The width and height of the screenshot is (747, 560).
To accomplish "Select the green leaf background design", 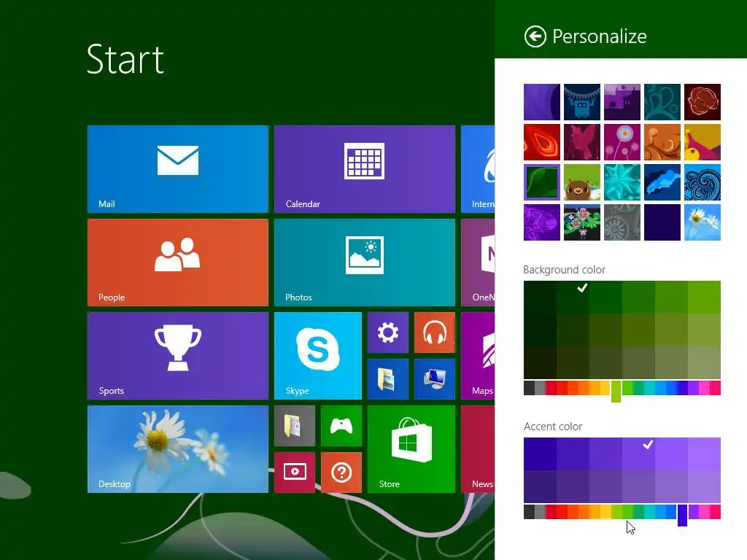I will coord(542,182).
